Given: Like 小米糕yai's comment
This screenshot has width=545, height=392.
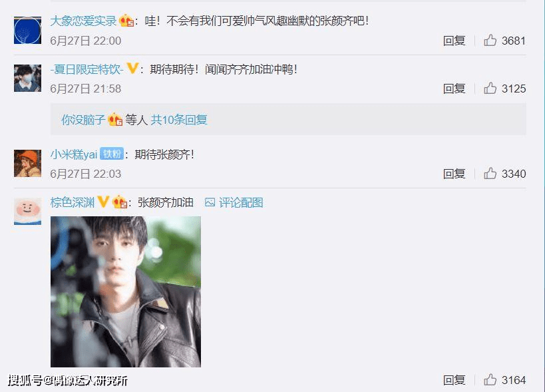Looking at the screenshot, I should 490,173.
